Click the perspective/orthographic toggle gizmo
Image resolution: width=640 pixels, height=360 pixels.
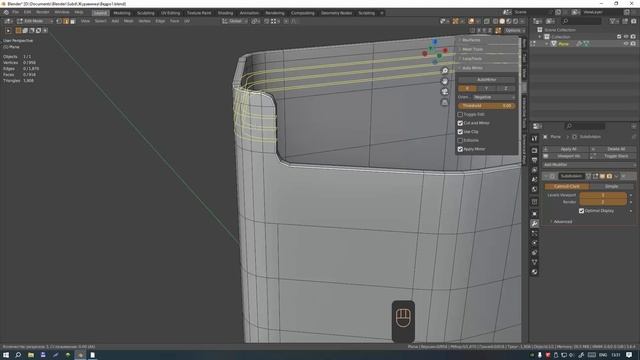445,102
